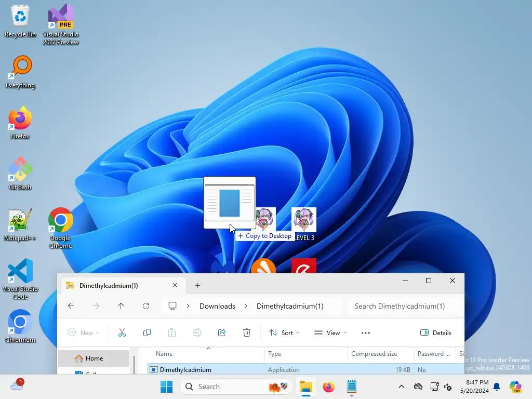Open File Explorer from the taskbar
Viewport: 532px width, 399px height.
[305, 387]
